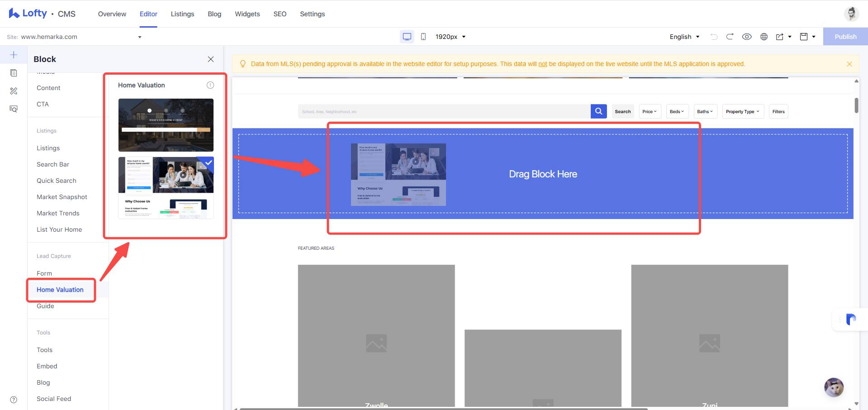The height and width of the screenshot is (410, 868).
Task: Select the dark house Home Valuation thumbnail
Action: point(166,125)
